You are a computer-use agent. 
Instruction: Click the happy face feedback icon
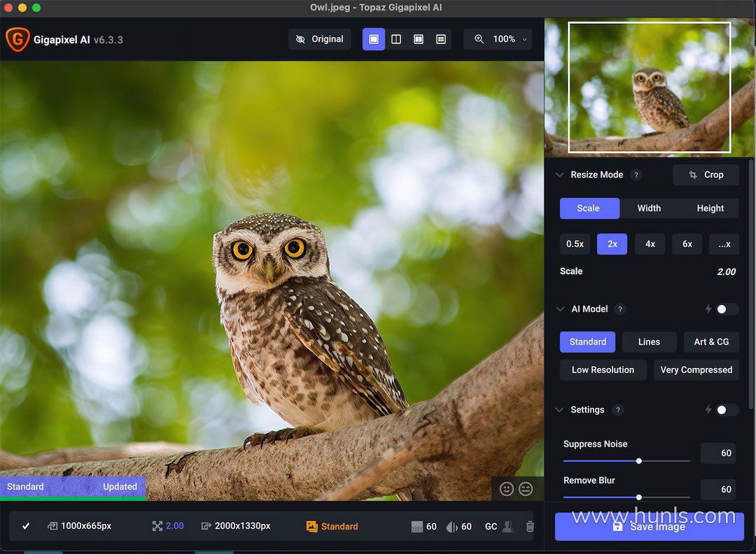point(507,489)
